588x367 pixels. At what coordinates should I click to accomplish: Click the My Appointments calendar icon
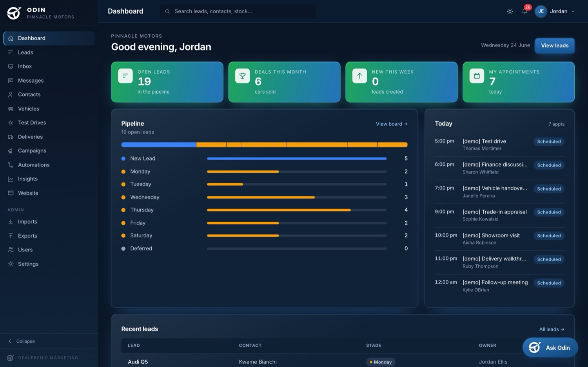[477, 76]
